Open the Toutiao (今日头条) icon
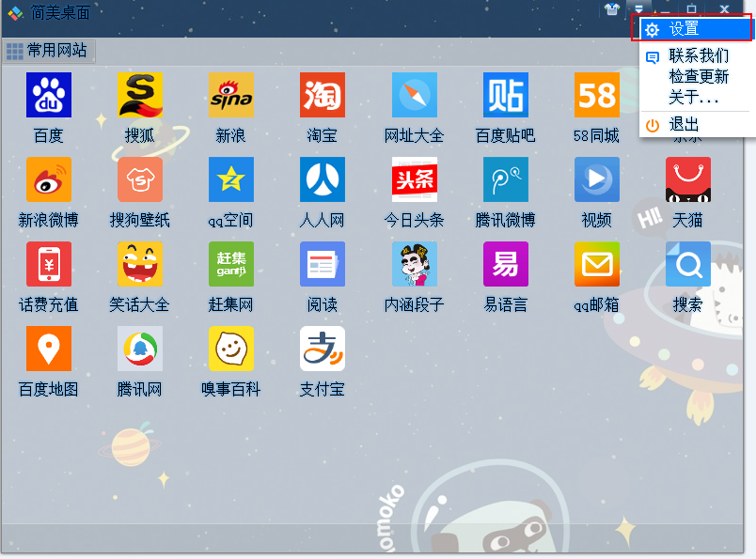 pos(414,180)
